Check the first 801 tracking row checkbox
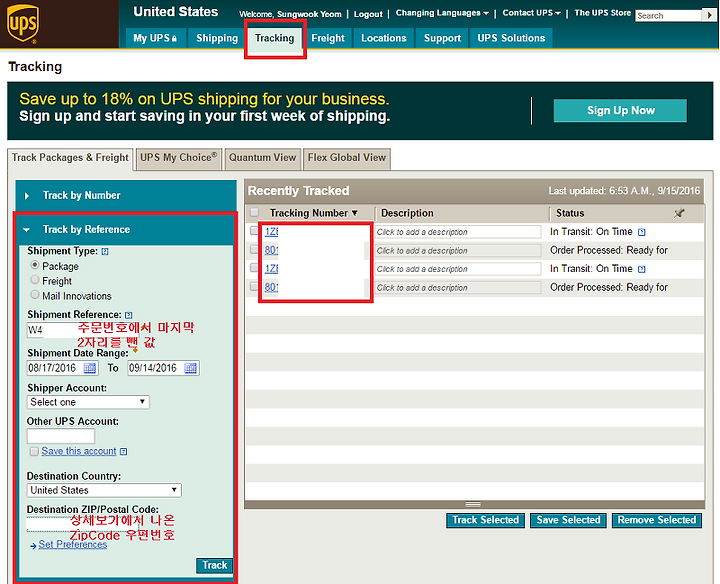This screenshot has height=584, width=720. coord(254,249)
